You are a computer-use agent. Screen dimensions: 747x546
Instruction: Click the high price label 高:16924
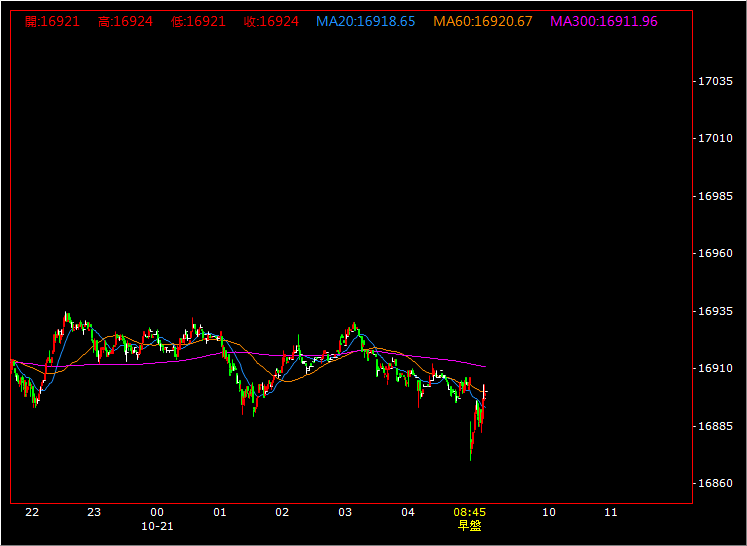[125, 21]
